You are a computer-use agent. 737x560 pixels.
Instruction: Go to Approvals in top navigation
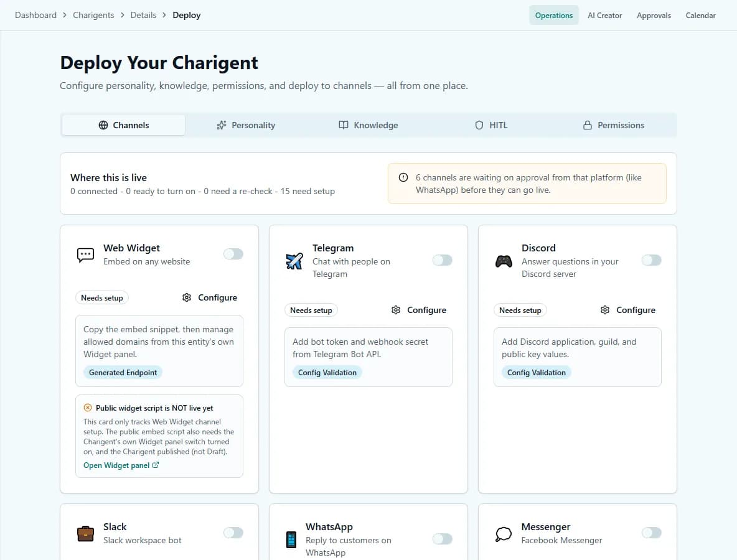point(654,15)
